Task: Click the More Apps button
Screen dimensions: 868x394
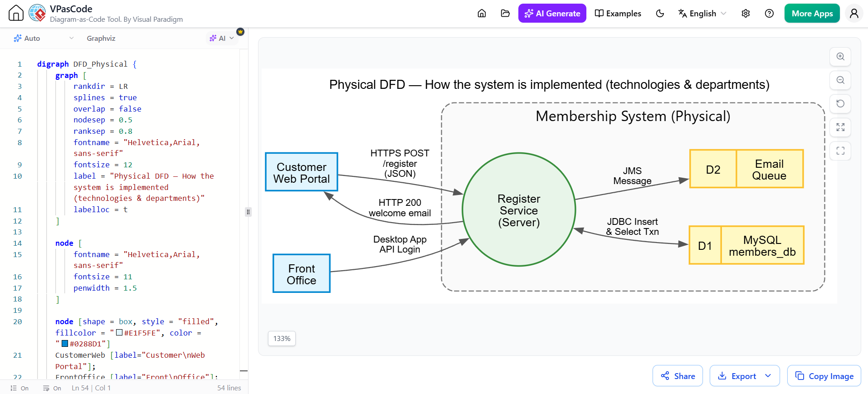Action: (x=812, y=13)
